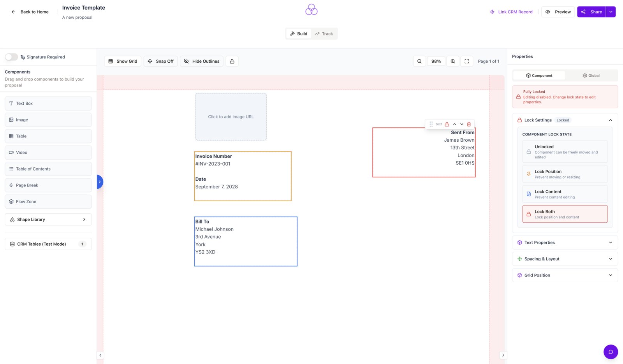
Task: Choose Lock Content option
Action: point(565,194)
